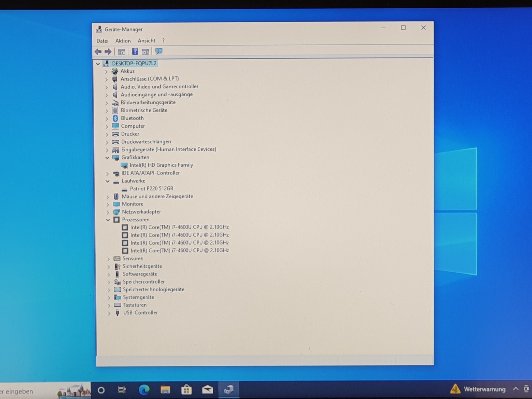Select the Sicherheitsgeräte entry
This screenshot has width=532, height=399.
[142, 266]
